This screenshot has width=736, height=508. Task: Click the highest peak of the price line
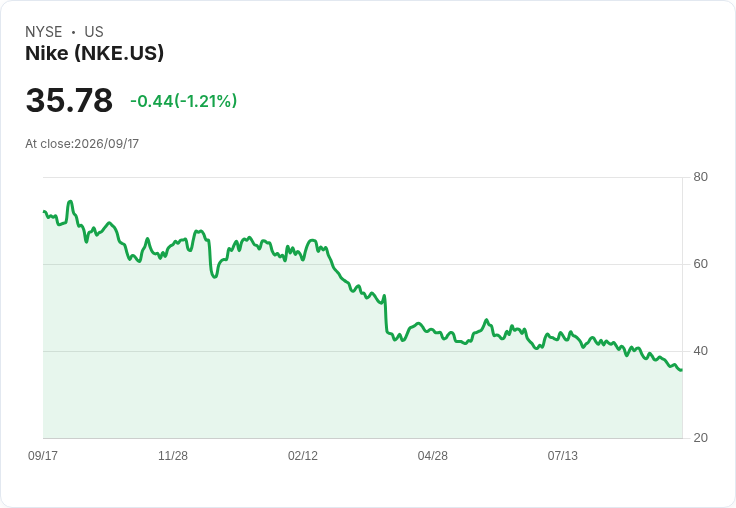tap(70, 201)
